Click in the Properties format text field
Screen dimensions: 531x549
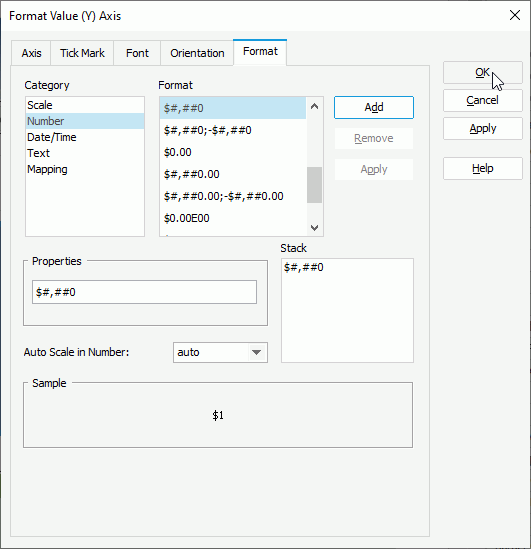click(144, 292)
